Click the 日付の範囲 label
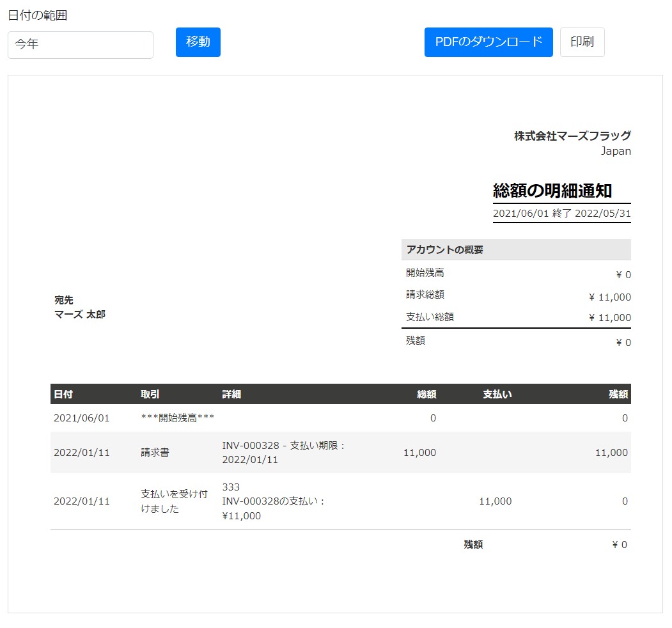The image size is (672, 628). pos(38,15)
